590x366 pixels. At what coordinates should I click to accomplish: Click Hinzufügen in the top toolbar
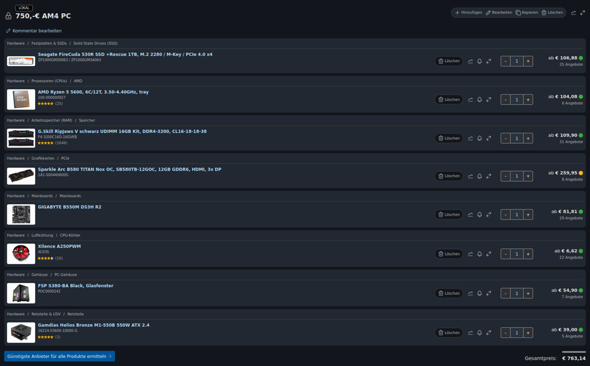468,13
